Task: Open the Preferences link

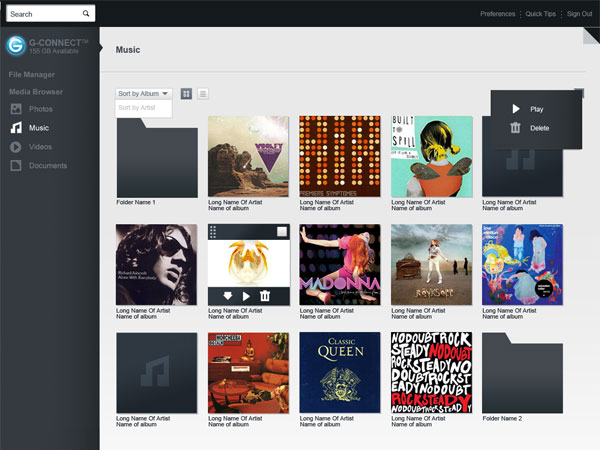Action: (x=497, y=14)
